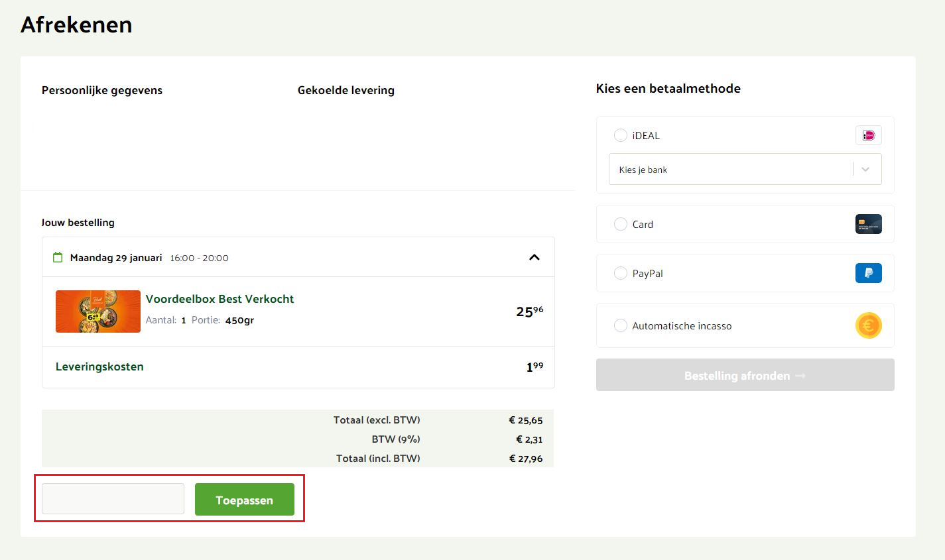This screenshot has width=945, height=560.
Task: Select Card payment radio button
Action: (621, 224)
